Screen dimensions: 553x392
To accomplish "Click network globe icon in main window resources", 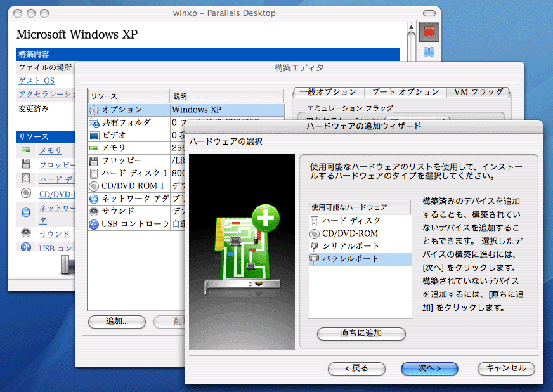I will click(x=26, y=212).
